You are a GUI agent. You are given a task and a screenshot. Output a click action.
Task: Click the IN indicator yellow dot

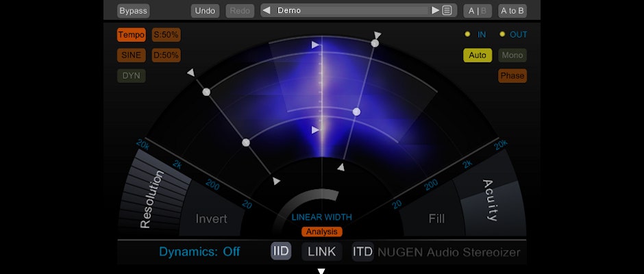pos(467,34)
